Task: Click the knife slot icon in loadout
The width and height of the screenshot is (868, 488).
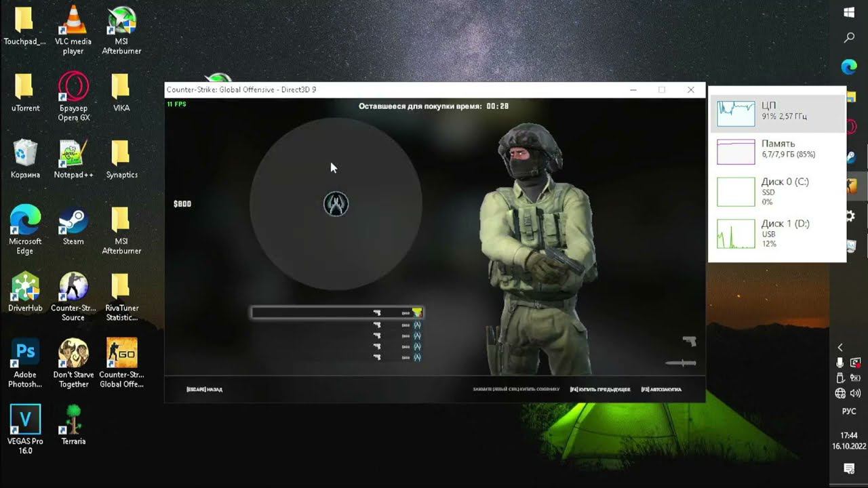Action: (x=681, y=363)
